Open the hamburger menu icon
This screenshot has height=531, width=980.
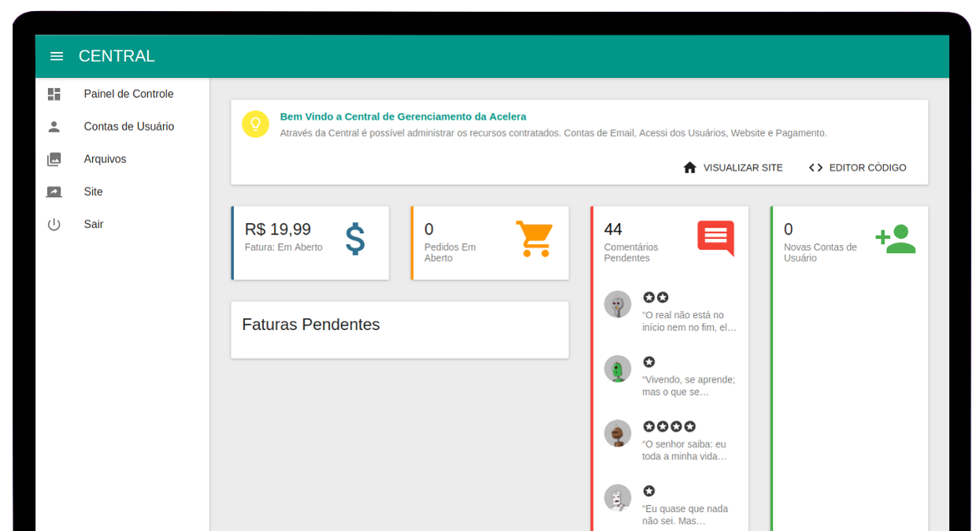point(57,56)
